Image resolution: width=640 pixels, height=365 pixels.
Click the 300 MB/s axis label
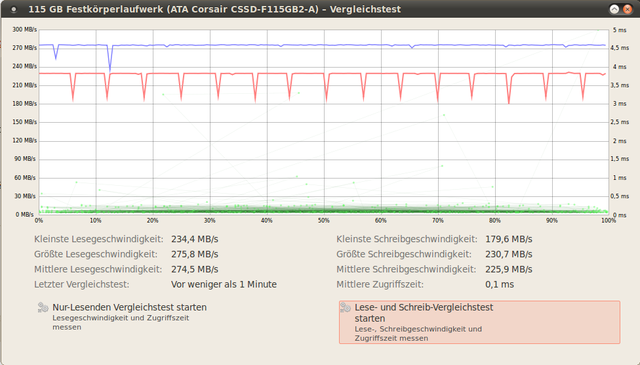(24, 29)
